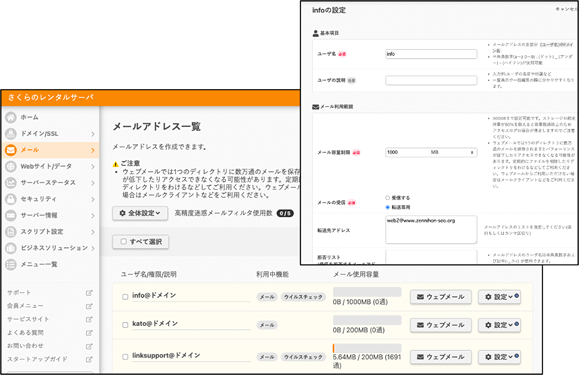Click the スクリプト設定 icon
This screenshot has height=375, width=579.
point(11,231)
